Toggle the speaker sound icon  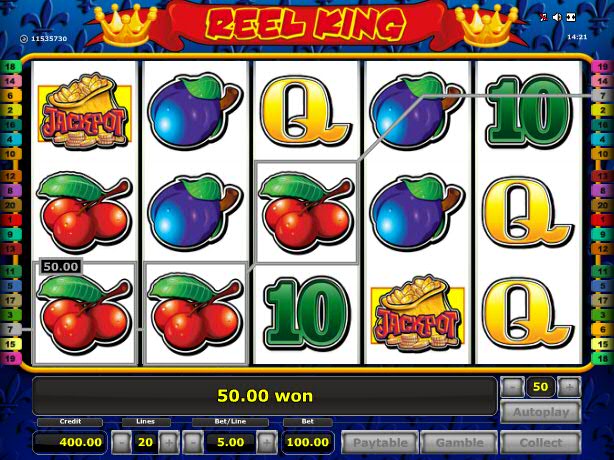click(x=557, y=17)
